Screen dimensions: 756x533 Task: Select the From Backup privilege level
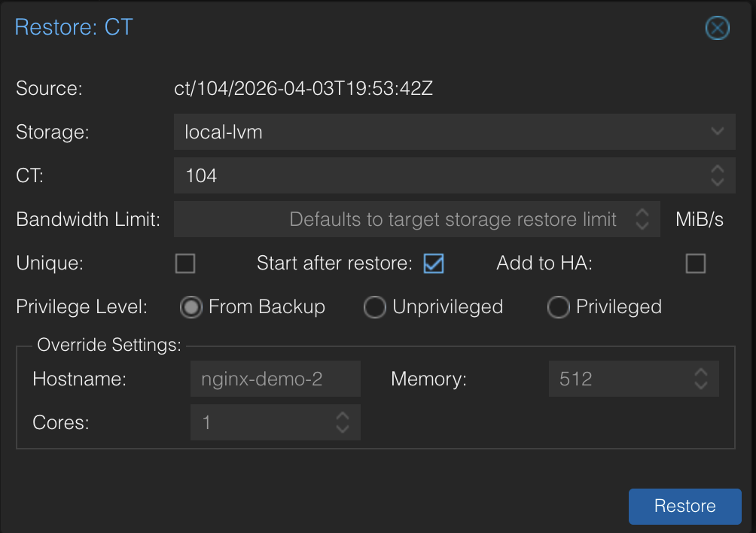click(191, 307)
